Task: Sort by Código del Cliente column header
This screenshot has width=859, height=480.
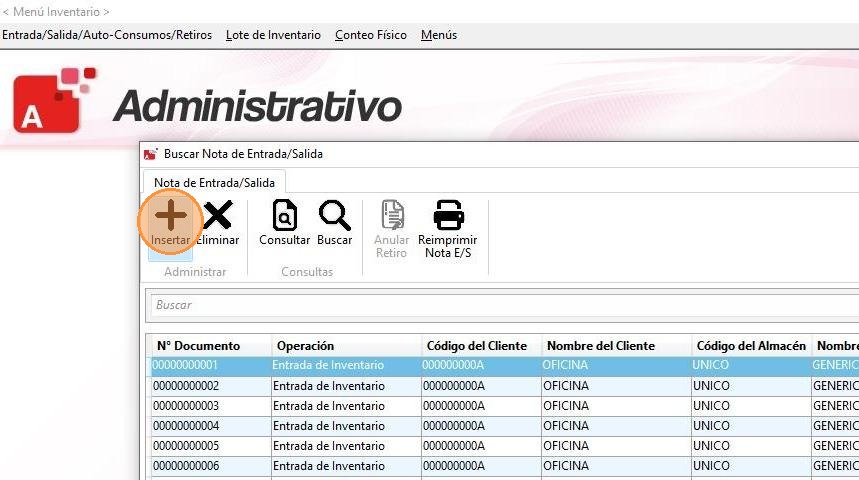Action: click(482, 346)
